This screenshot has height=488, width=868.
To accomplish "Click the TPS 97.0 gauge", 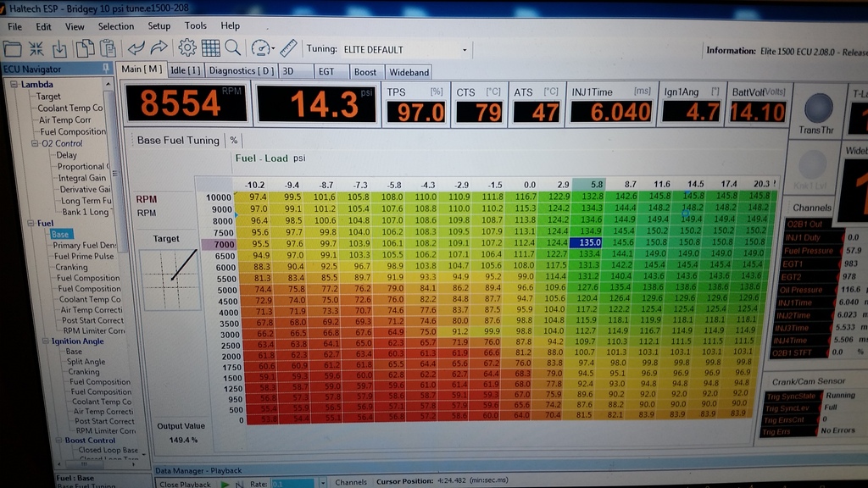I will coord(415,104).
